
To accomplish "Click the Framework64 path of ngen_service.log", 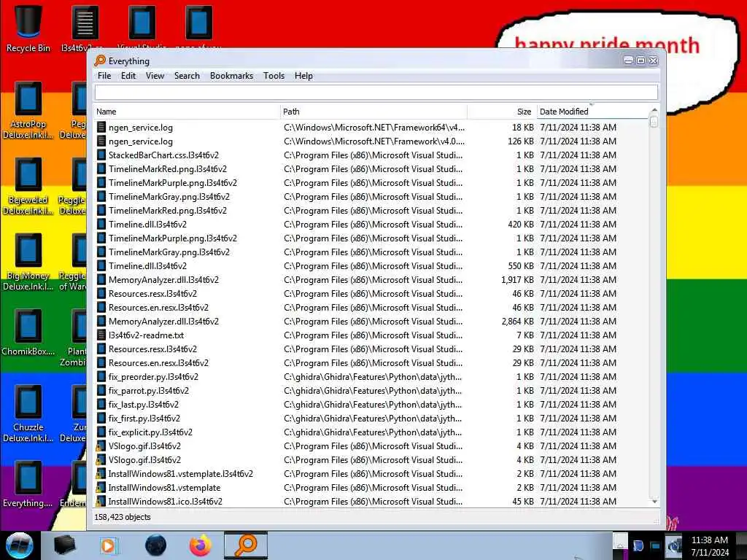I will coord(374,127).
